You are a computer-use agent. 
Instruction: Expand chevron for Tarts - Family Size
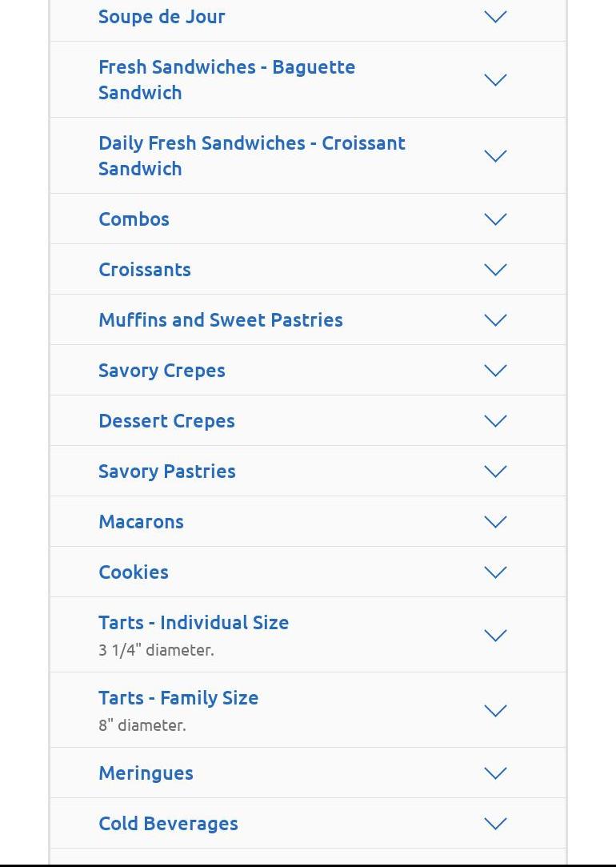pos(496,711)
